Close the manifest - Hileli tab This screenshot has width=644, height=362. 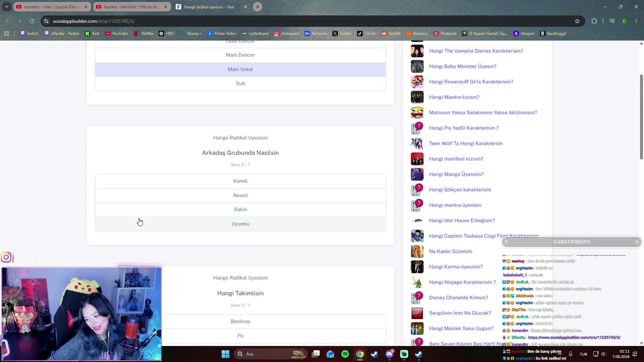(x=86, y=7)
